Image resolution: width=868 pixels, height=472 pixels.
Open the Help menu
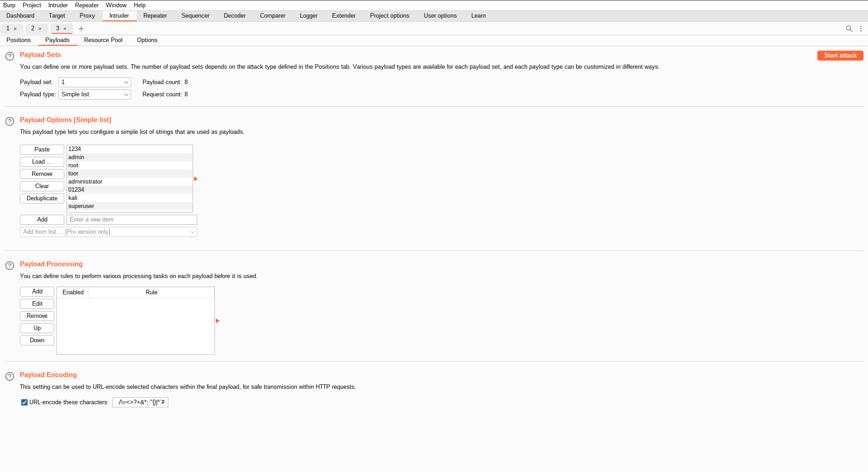click(x=140, y=5)
